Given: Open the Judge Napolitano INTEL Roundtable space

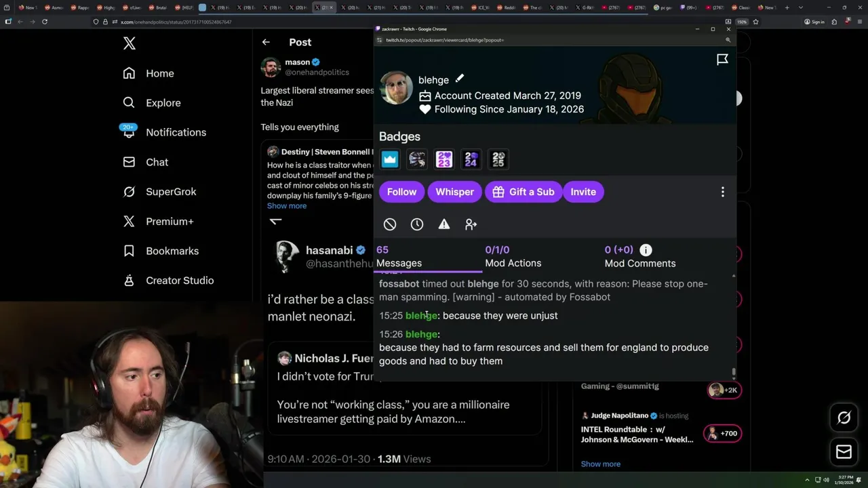Looking at the screenshot, I should (637, 434).
